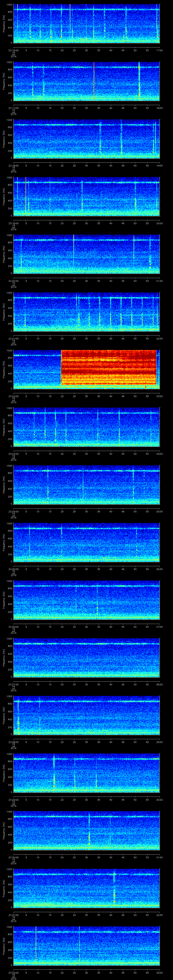Click the 23:23:00 start time label

(x=13, y=454)
